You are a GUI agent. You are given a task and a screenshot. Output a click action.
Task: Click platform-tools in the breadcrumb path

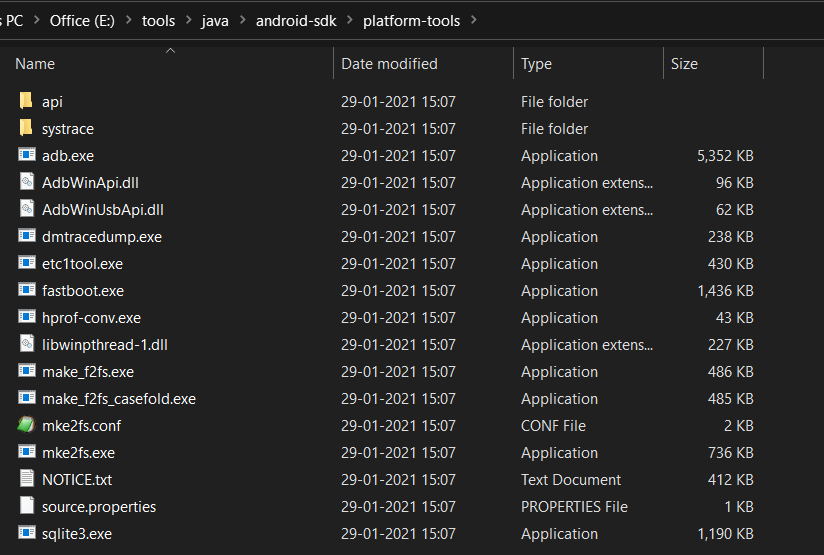[411, 21]
